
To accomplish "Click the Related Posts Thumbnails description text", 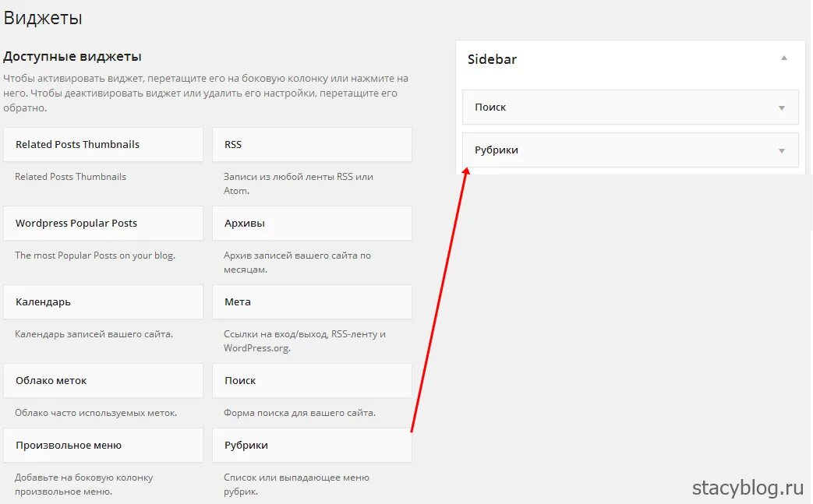I will pos(70,177).
